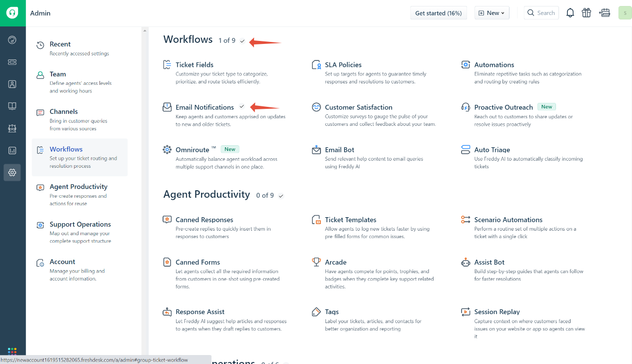Click the Automations gear icon

[465, 65]
